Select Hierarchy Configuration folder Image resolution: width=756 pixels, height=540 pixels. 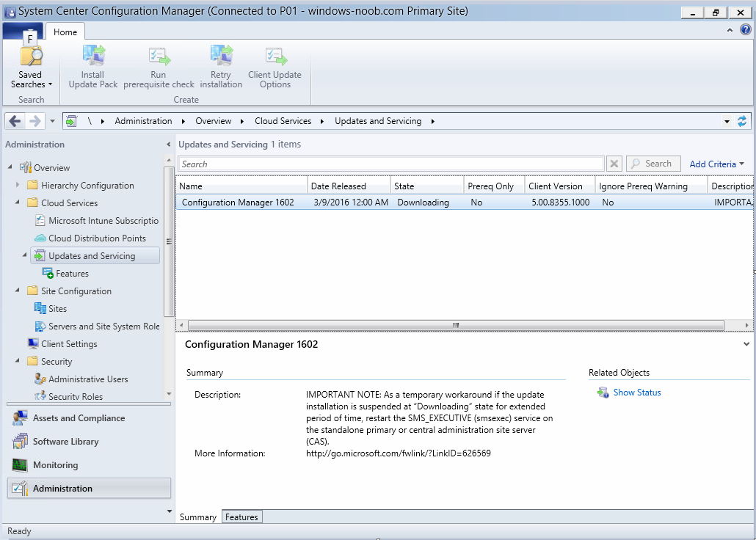point(87,186)
